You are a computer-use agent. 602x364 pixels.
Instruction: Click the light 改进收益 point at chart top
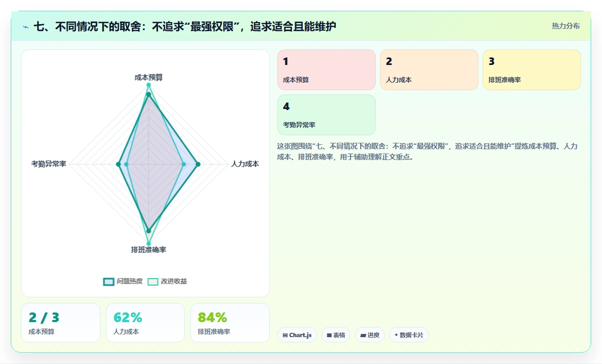pyautogui.click(x=148, y=85)
